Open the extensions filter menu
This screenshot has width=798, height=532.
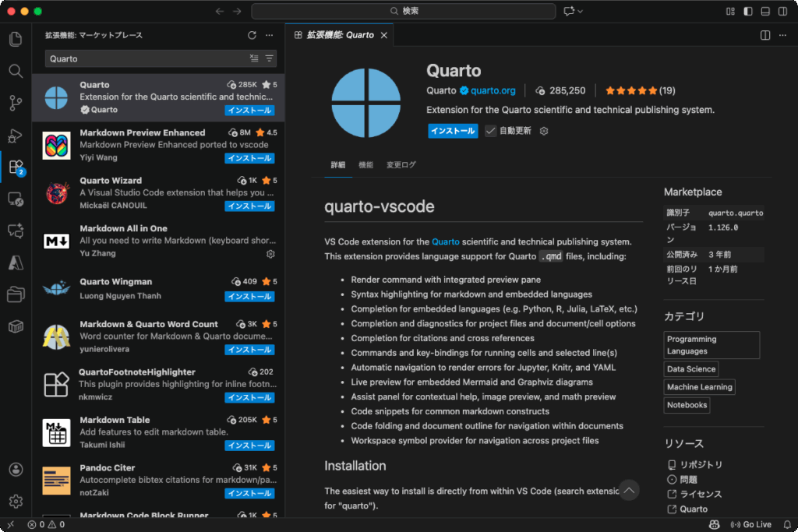point(270,58)
